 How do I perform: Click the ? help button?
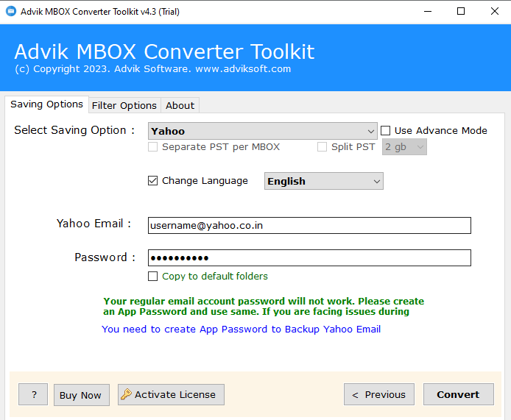[x=33, y=394]
